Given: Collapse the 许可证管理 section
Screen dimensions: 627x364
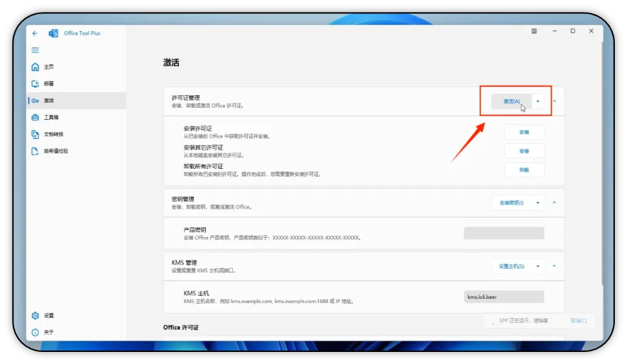Looking at the screenshot, I should 555,101.
